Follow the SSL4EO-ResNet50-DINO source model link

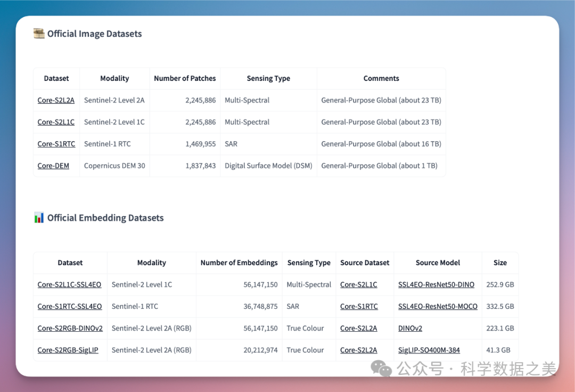[436, 284]
